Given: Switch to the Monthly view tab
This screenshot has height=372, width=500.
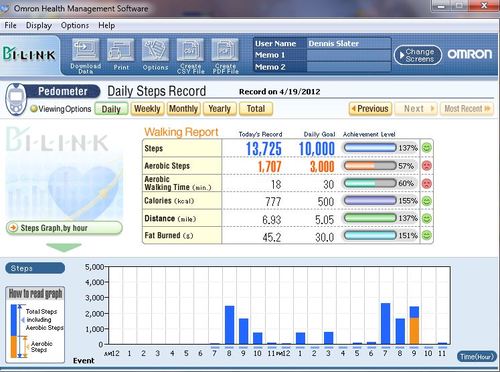Looking at the screenshot, I should (183, 109).
